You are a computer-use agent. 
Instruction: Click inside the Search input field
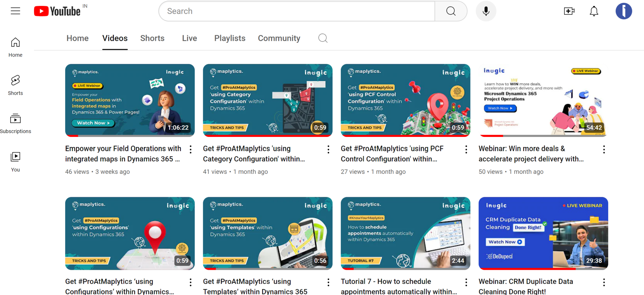pyautogui.click(x=296, y=11)
